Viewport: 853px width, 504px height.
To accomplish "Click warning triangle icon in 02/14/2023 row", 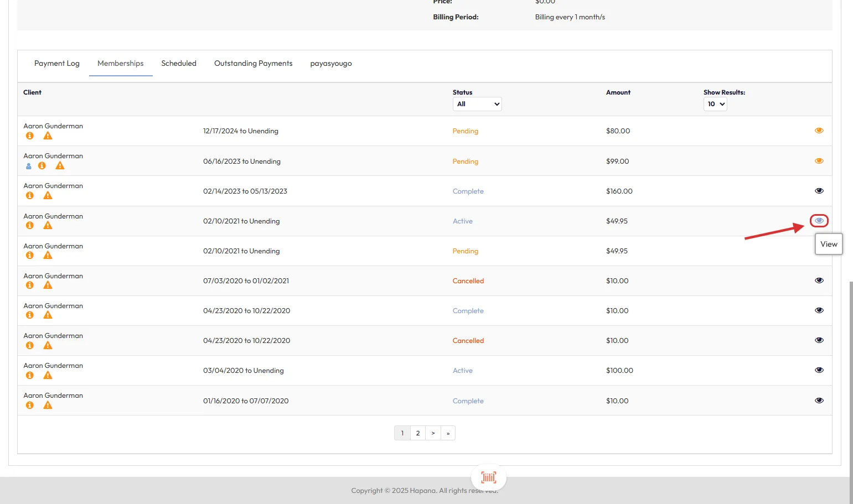I will (x=48, y=195).
